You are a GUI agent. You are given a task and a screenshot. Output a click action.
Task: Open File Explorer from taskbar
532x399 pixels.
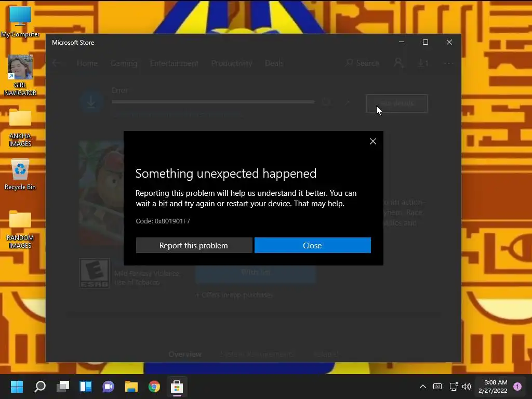tap(131, 387)
